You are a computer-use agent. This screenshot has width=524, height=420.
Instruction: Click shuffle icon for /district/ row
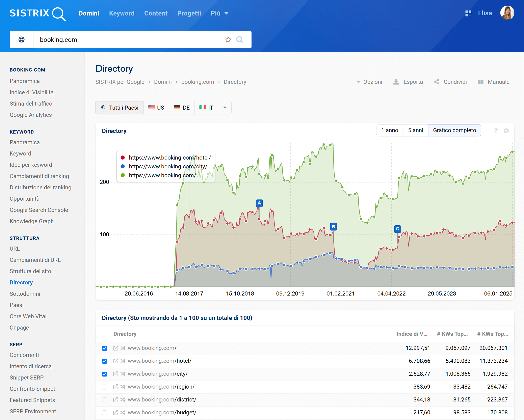click(123, 400)
